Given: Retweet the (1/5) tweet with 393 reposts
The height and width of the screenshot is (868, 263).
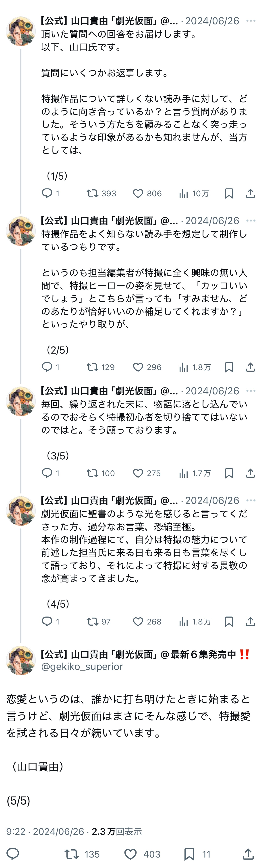Looking at the screenshot, I should click(x=92, y=193).
